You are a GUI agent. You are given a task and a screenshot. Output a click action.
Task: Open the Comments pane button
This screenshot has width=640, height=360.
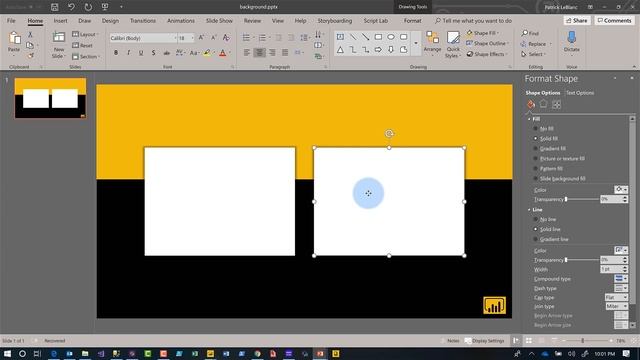coord(614,20)
